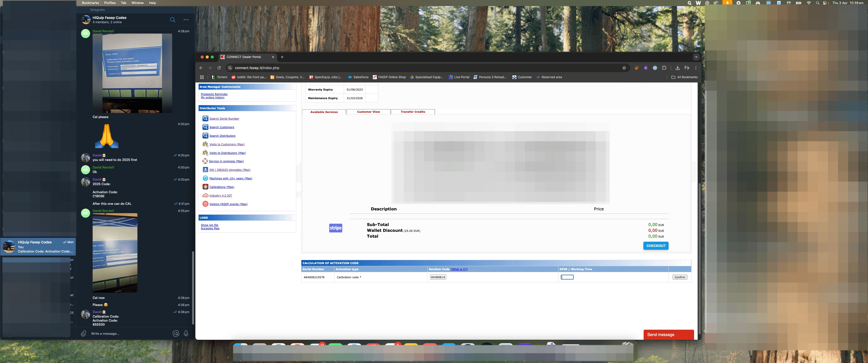Focus the SPIN / Working Time field

567,277
